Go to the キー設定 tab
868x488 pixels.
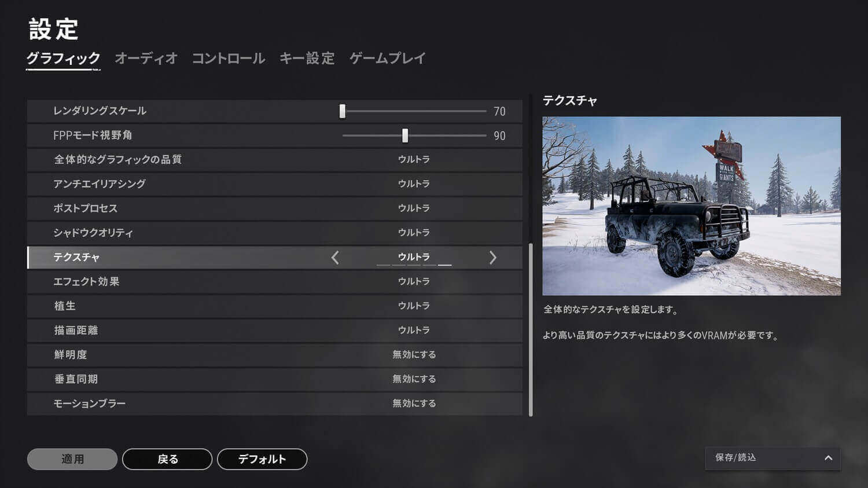point(307,58)
